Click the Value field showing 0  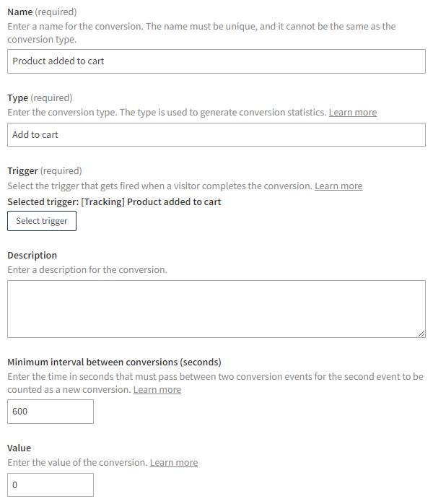pos(51,485)
